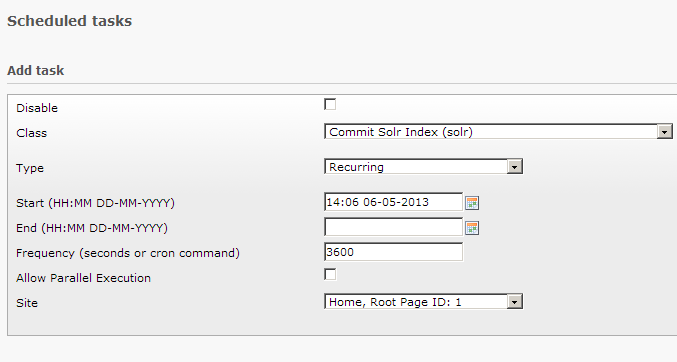The height and width of the screenshot is (362, 677).
Task: Enable the Allow Parallel Execution checkbox
Action: [x=330, y=274]
